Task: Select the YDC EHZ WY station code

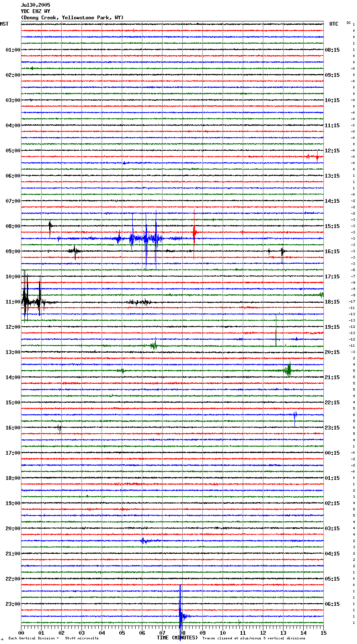Action: coord(35,11)
